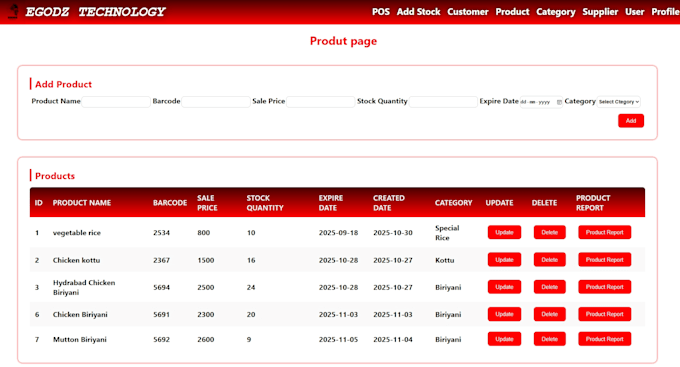Click the Category column header in table

coord(453,203)
